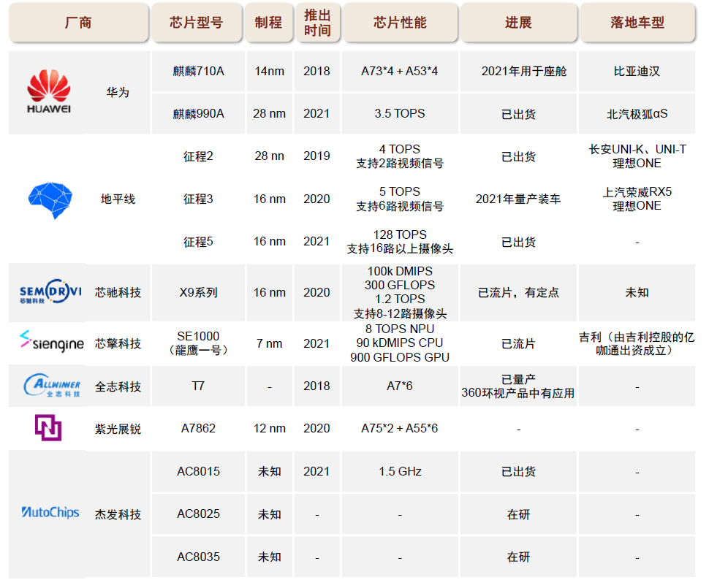Click the 华为 vendor name
The width and height of the screenshot is (728, 580).
pos(118,92)
